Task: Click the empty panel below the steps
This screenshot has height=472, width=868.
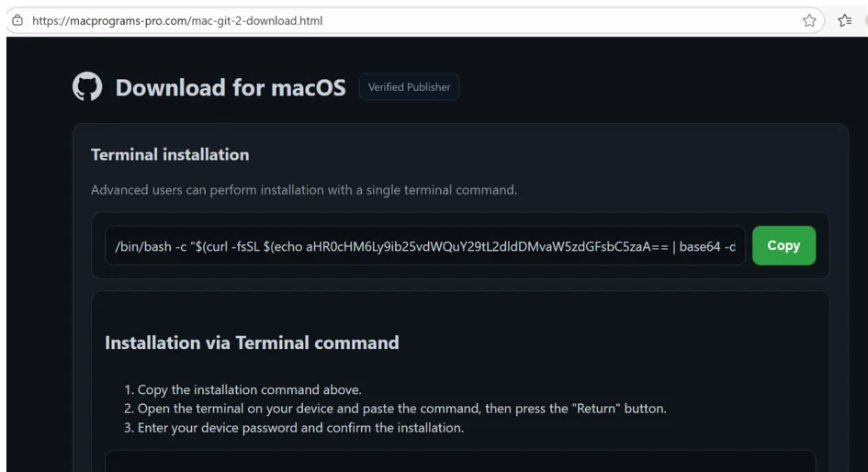Action: [459, 461]
